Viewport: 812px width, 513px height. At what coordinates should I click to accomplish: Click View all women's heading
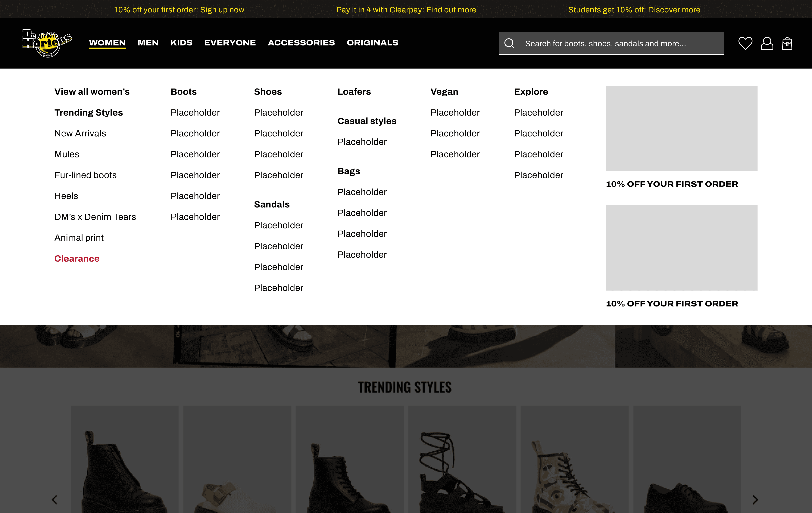tap(92, 92)
